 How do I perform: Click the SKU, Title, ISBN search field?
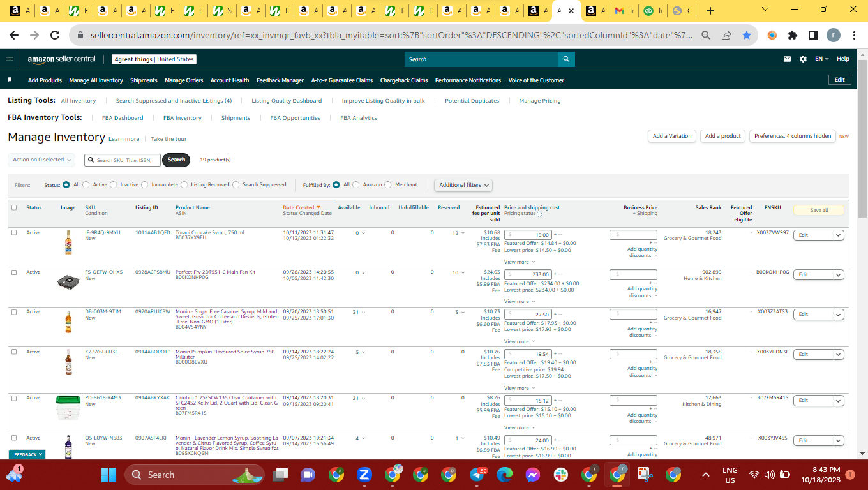[x=123, y=160]
